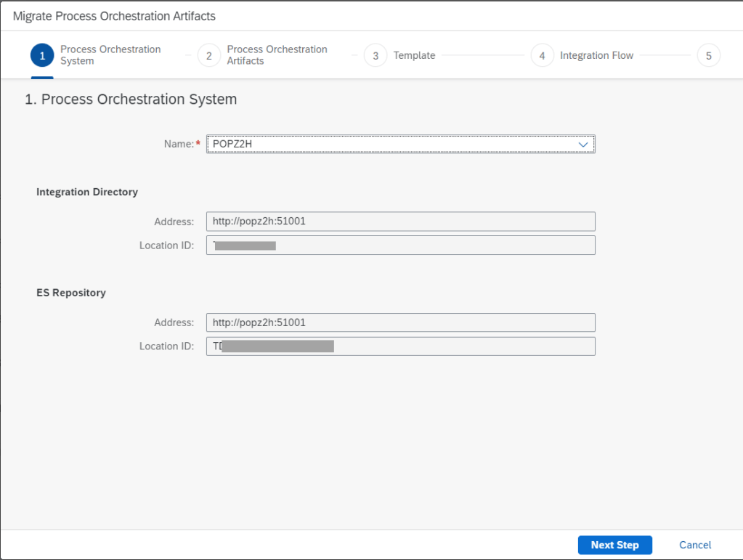Click the Integration Directory section heading

point(87,192)
